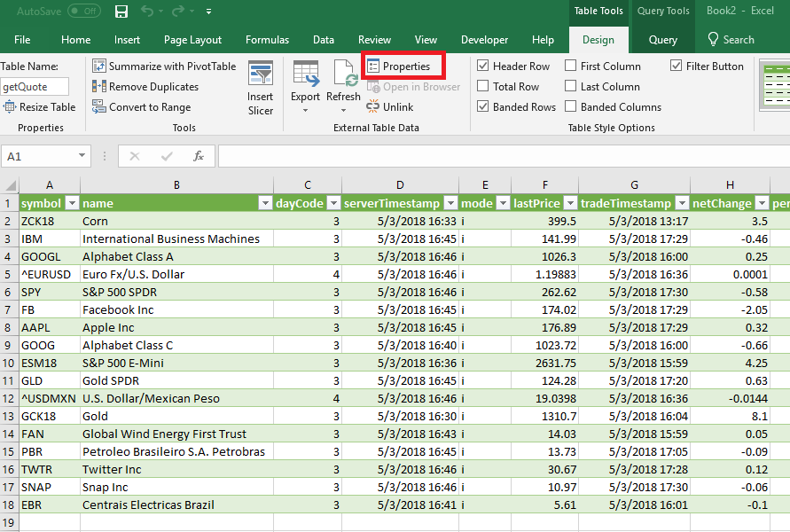This screenshot has width=790, height=532.
Task: Uncheck the Filter Button checkbox
Action: [x=677, y=66]
